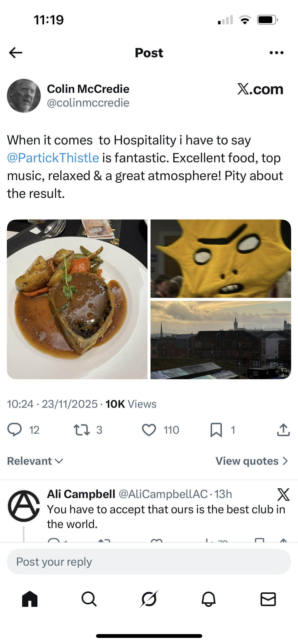Screen dimensions: 298x644
Task: Open the Search tab
Action: [89, 599]
